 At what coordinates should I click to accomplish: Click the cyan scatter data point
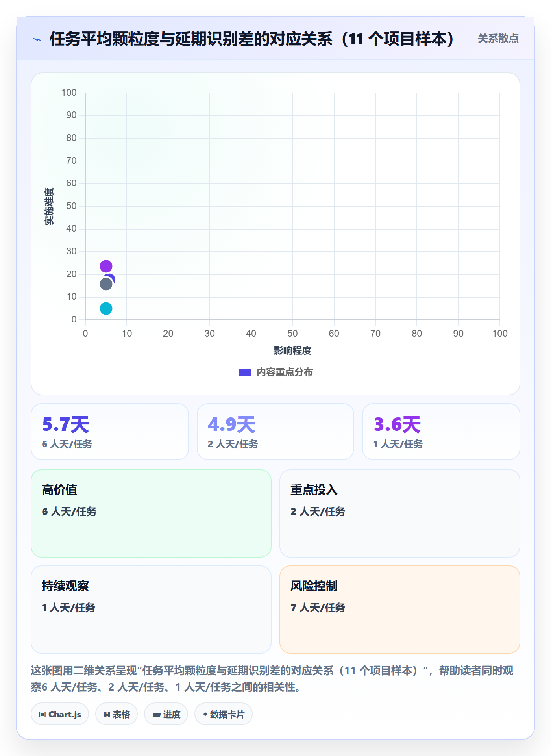[x=106, y=308]
